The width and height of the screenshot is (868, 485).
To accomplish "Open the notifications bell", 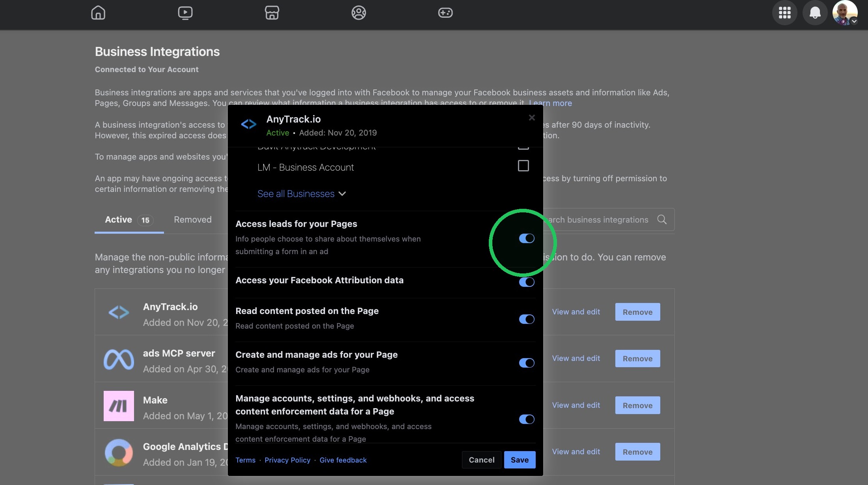I will coord(815,13).
